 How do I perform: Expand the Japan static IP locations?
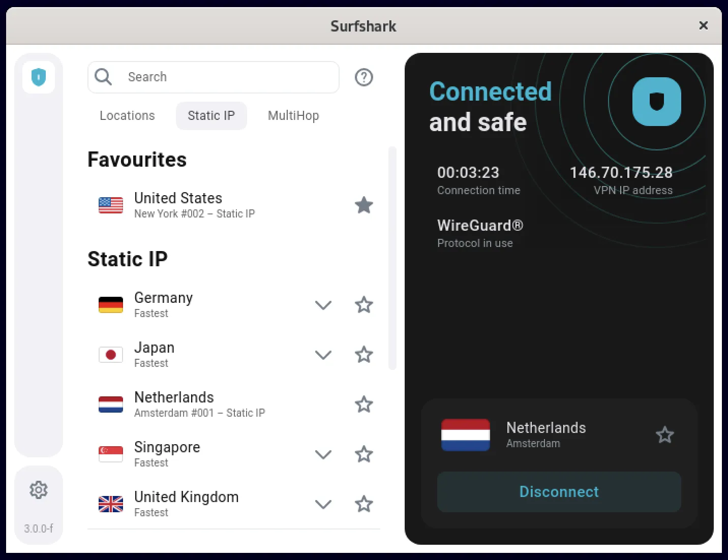coord(323,355)
